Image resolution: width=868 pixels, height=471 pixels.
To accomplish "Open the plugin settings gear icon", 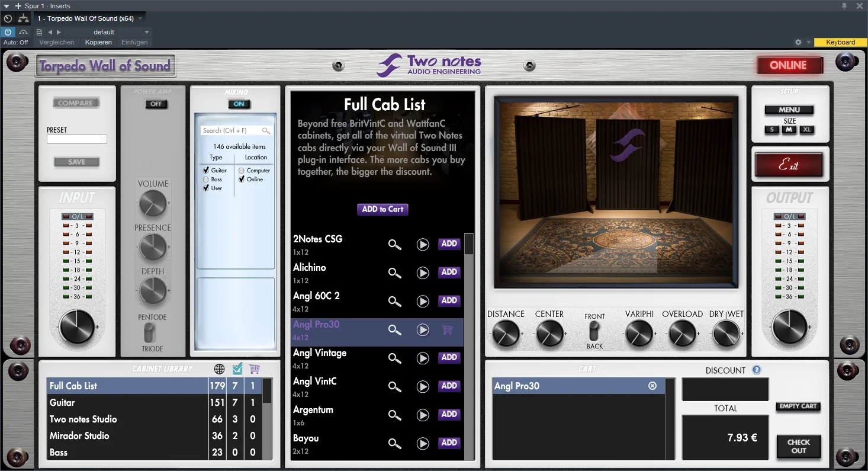I will click(x=798, y=43).
